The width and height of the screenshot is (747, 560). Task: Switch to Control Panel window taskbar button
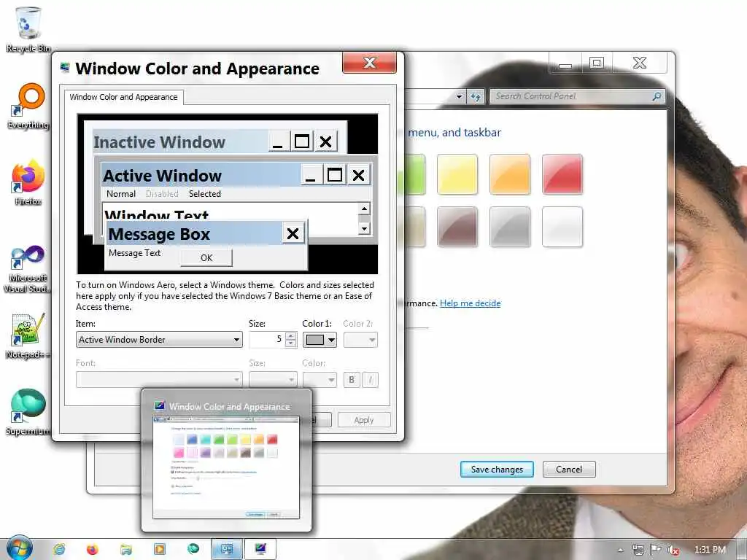(227, 549)
